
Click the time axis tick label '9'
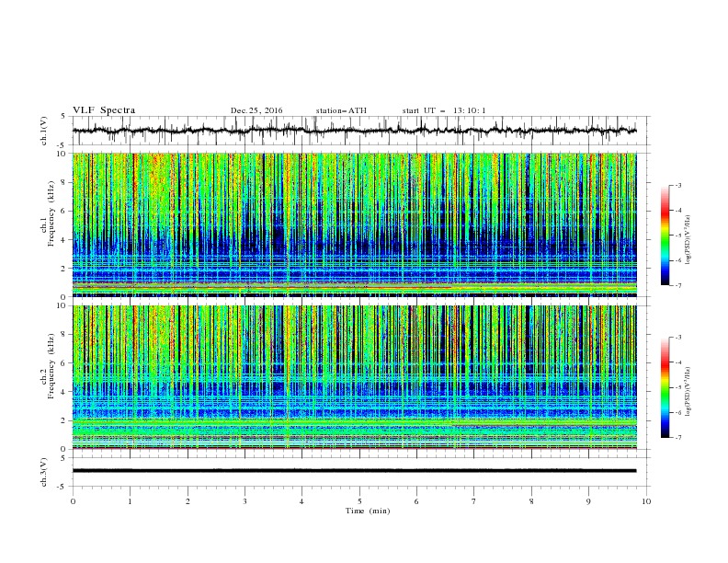tap(588, 501)
